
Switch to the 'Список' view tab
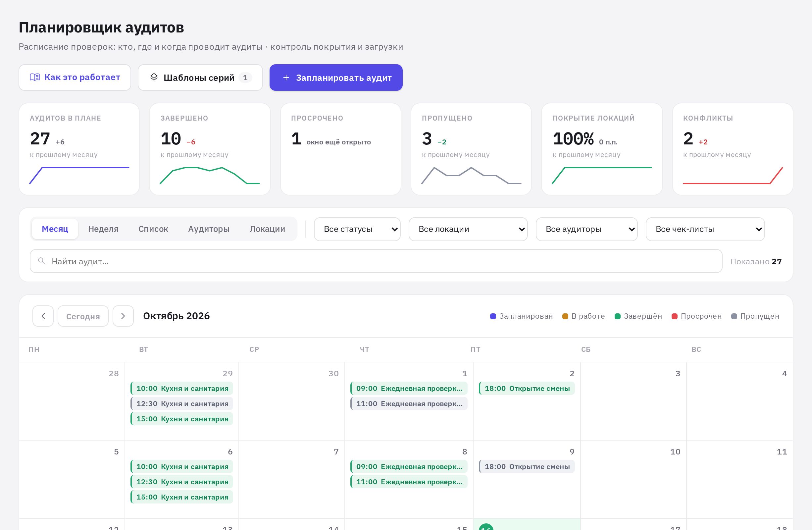coord(153,229)
